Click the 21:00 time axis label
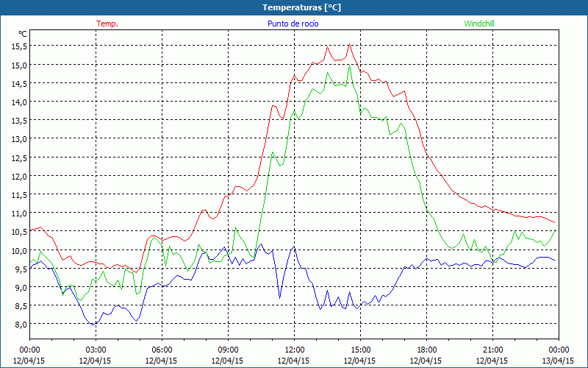The height and width of the screenshot is (368, 588). pyautogui.click(x=492, y=350)
